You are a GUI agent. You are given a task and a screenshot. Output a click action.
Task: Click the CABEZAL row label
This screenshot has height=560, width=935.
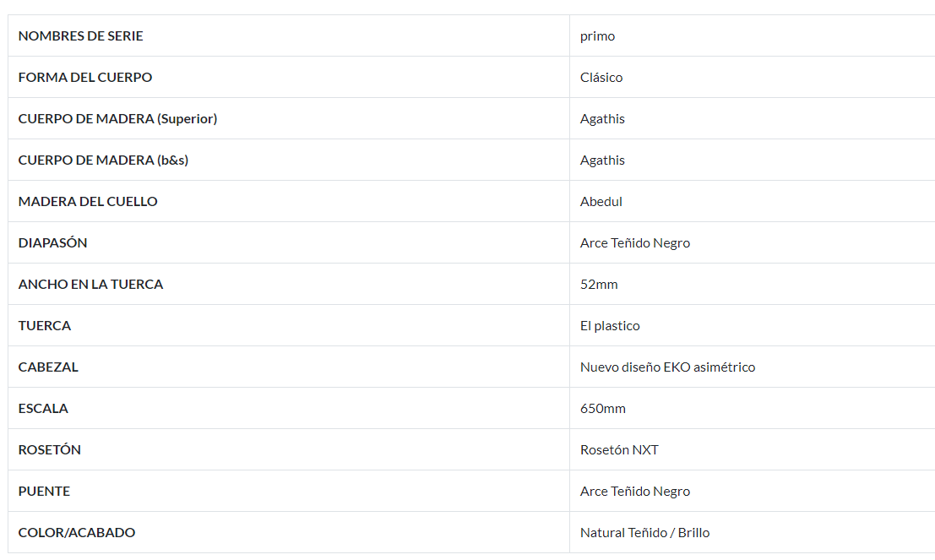click(x=48, y=367)
